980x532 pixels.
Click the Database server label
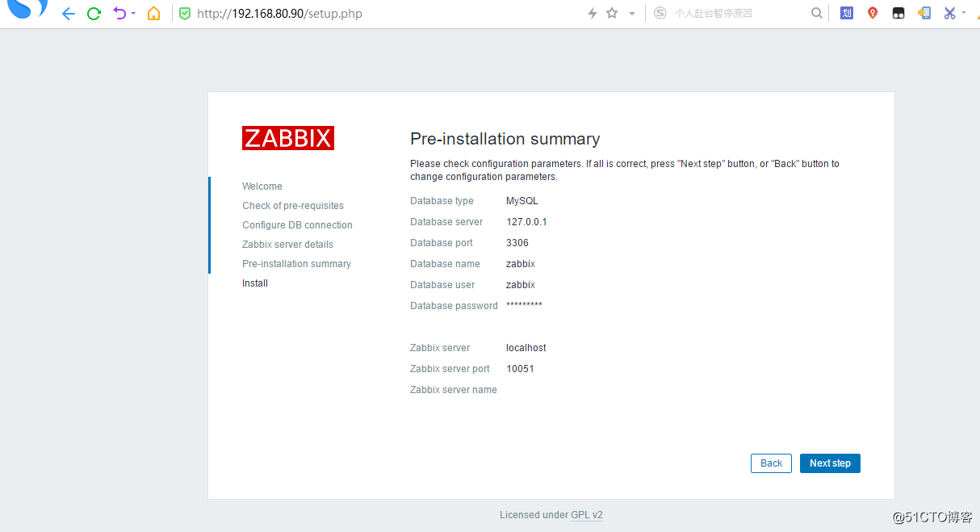(x=446, y=222)
